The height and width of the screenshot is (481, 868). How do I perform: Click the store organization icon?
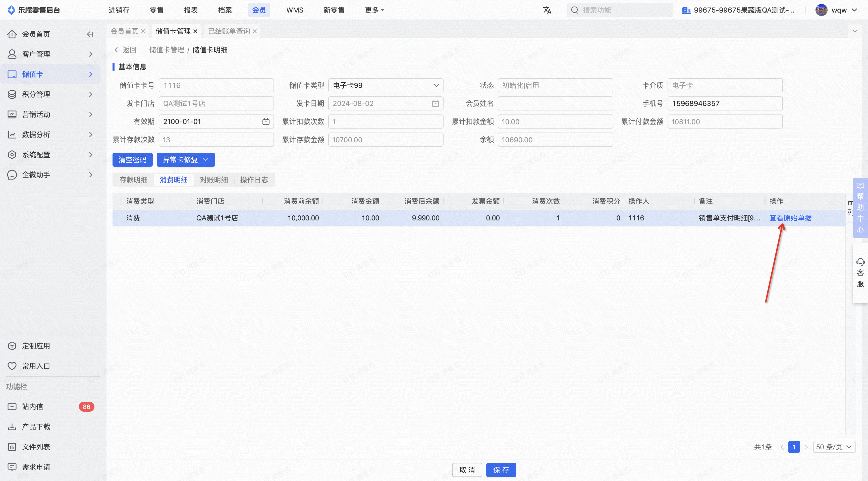[686, 10]
